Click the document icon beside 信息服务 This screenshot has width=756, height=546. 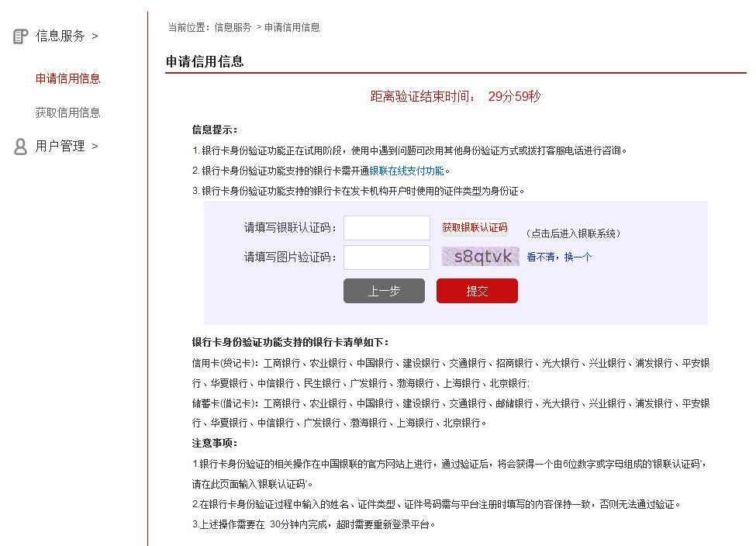click(x=19, y=36)
